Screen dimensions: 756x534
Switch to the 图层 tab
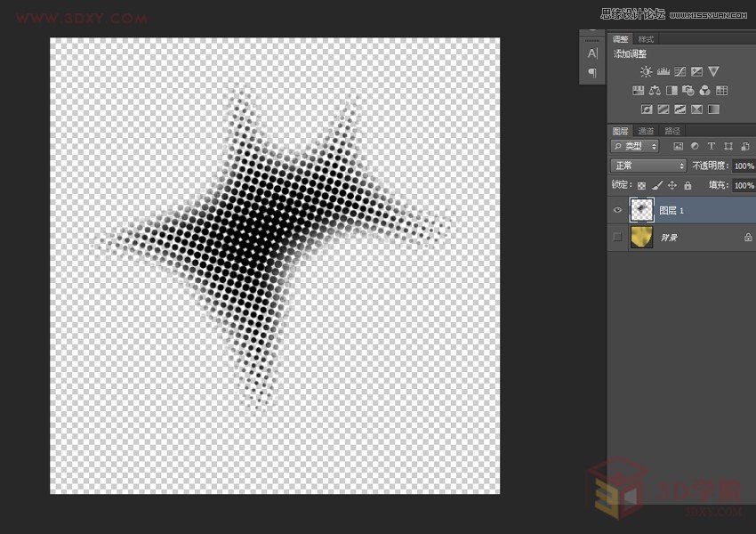click(x=621, y=131)
